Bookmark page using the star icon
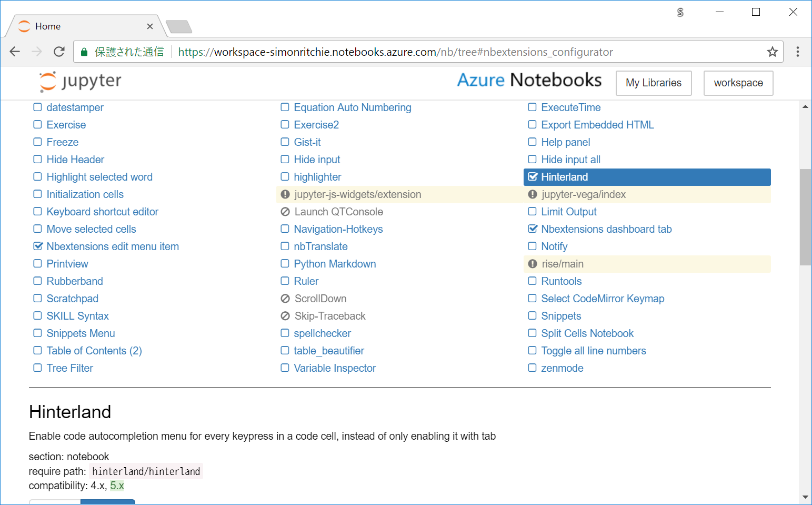This screenshot has width=812, height=505. (772, 52)
